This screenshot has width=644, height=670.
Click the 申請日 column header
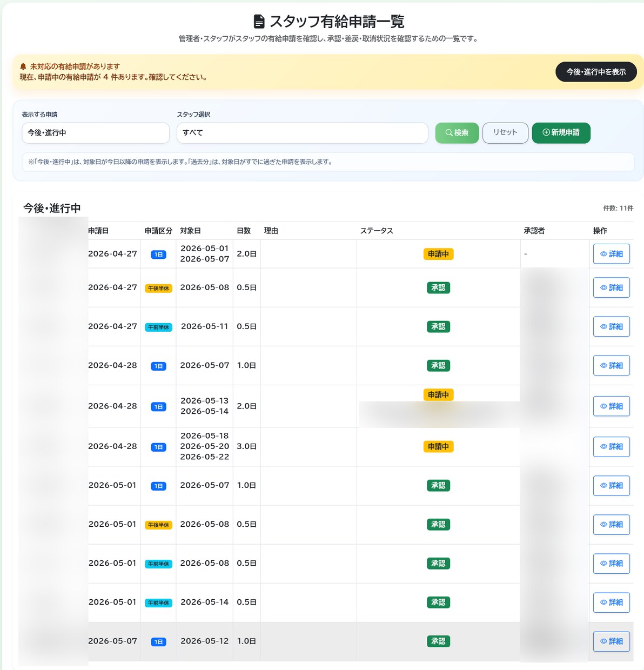click(98, 231)
